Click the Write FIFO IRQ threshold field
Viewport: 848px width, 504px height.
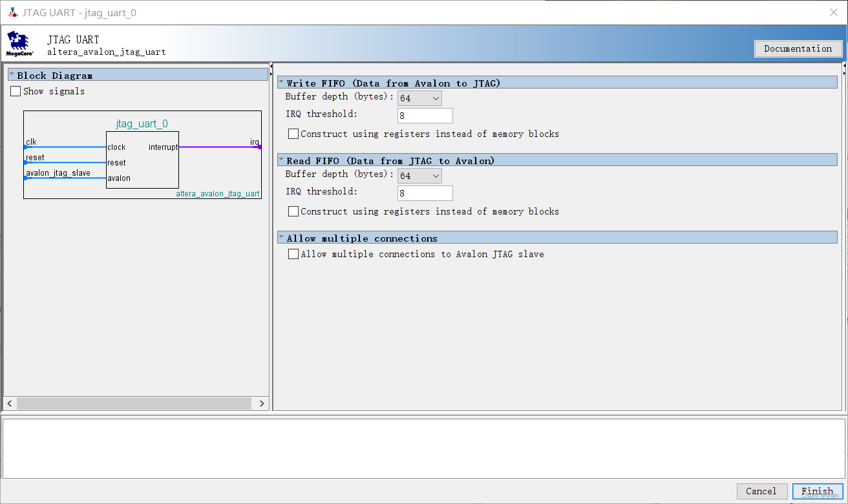[x=425, y=116]
